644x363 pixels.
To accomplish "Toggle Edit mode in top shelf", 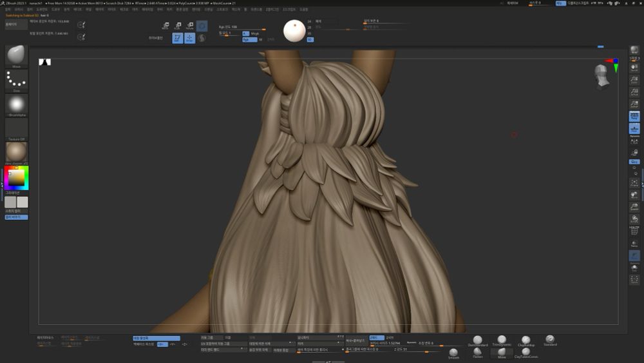I will click(x=177, y=38).
